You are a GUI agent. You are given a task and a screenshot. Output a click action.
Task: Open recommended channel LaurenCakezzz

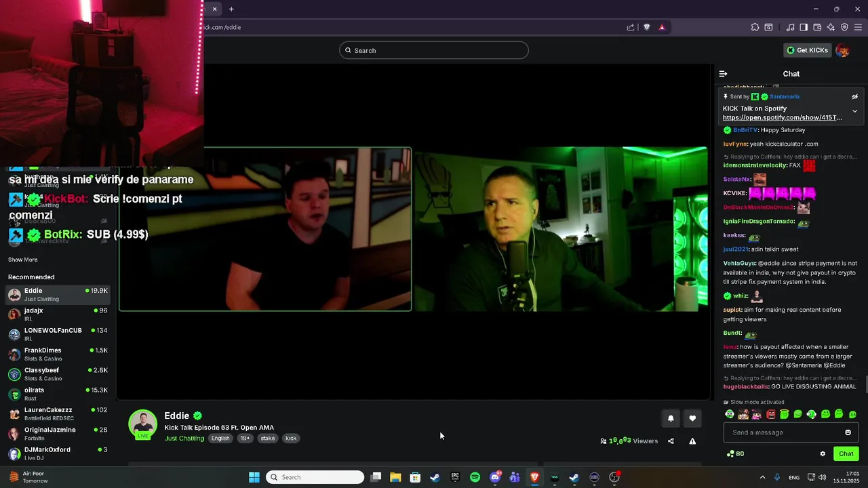click(58, 413)
